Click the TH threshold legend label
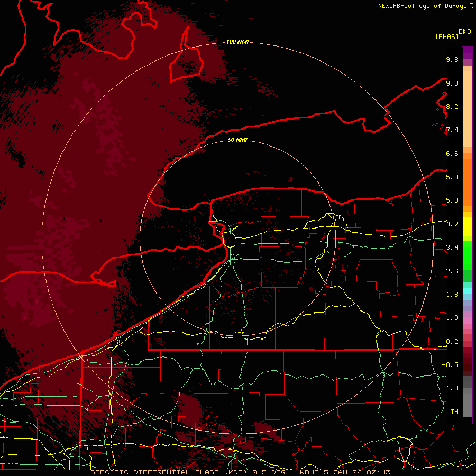 454,411
